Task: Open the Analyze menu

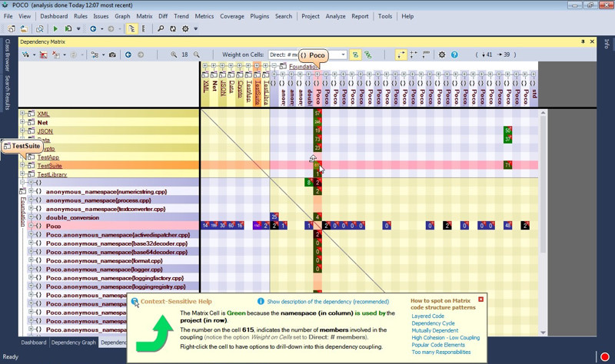Action: pos(335,16)
